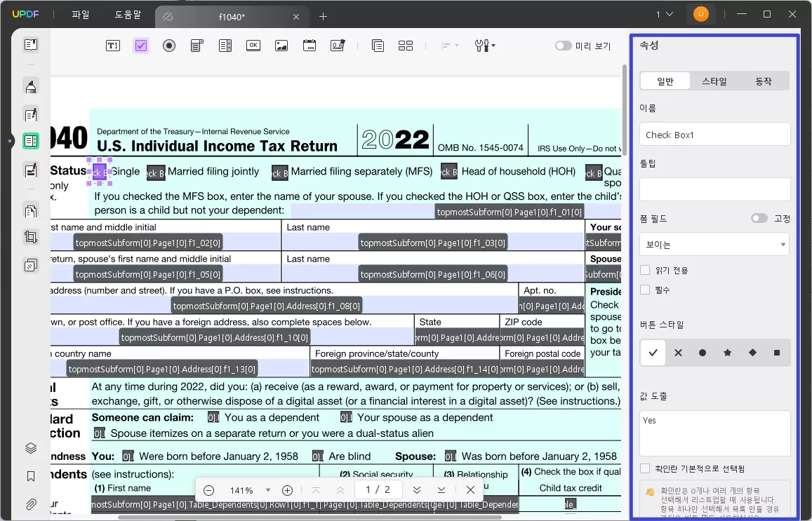The width and height of the screenshot is (812, 521).
Task: Check the 필수 required checkbox
Action: 645,290
